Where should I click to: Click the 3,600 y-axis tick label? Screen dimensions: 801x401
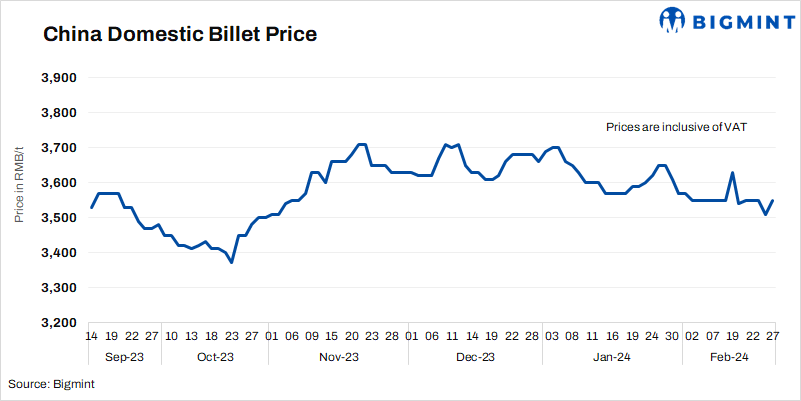pos(58,183)
